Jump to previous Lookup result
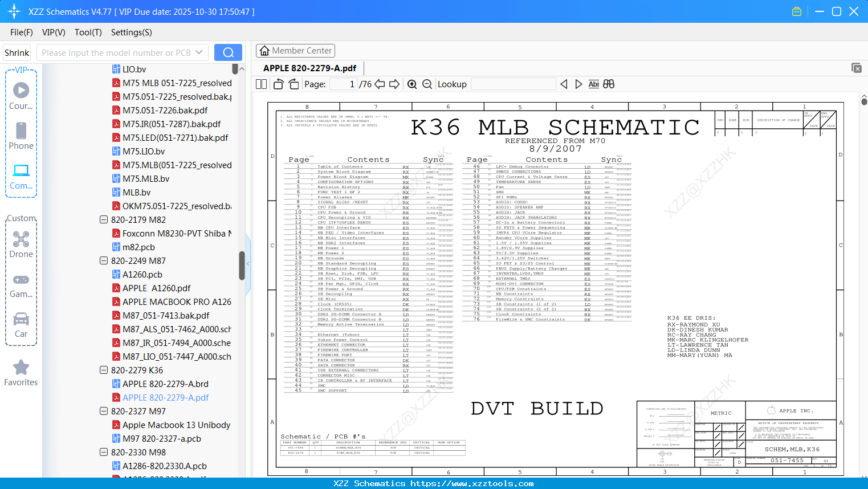The width and height of the screenshot is (868, 489). click(x=564, y=84)
